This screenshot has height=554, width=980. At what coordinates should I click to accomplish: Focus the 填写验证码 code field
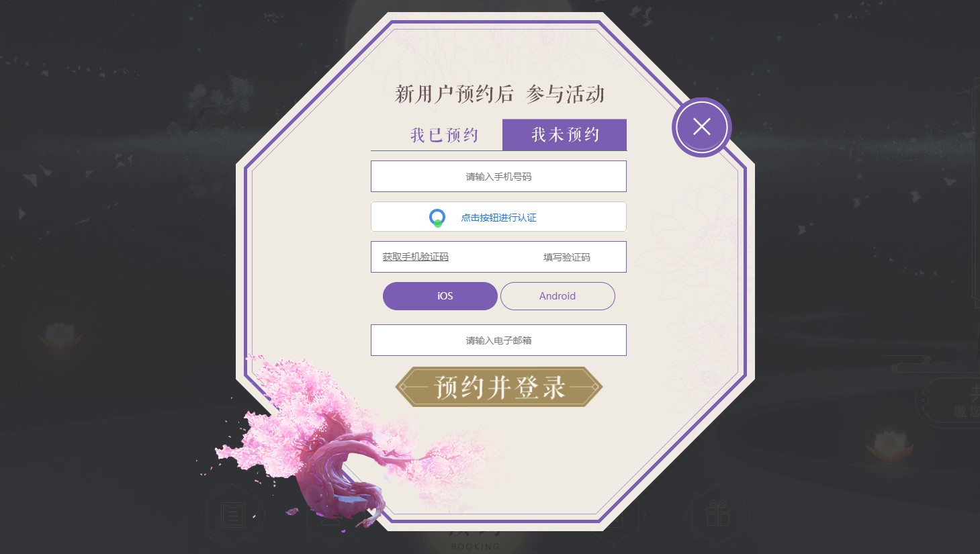coord(566,257)
